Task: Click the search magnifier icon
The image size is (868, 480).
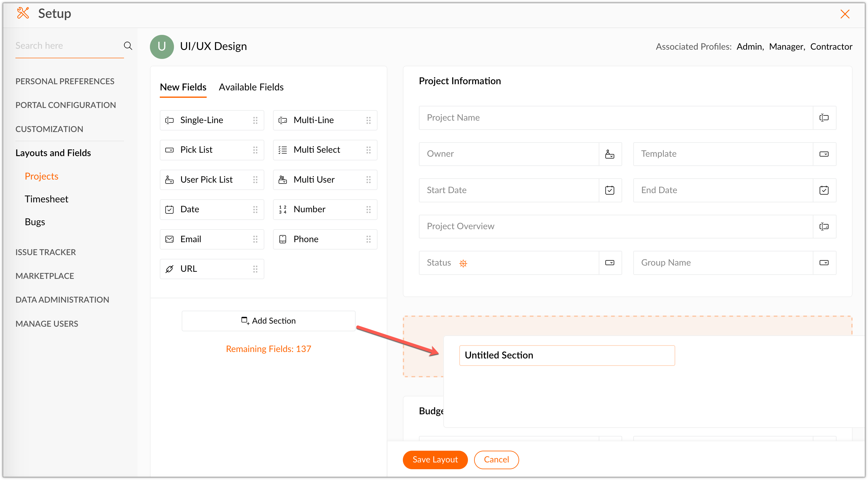Action: 128,46
